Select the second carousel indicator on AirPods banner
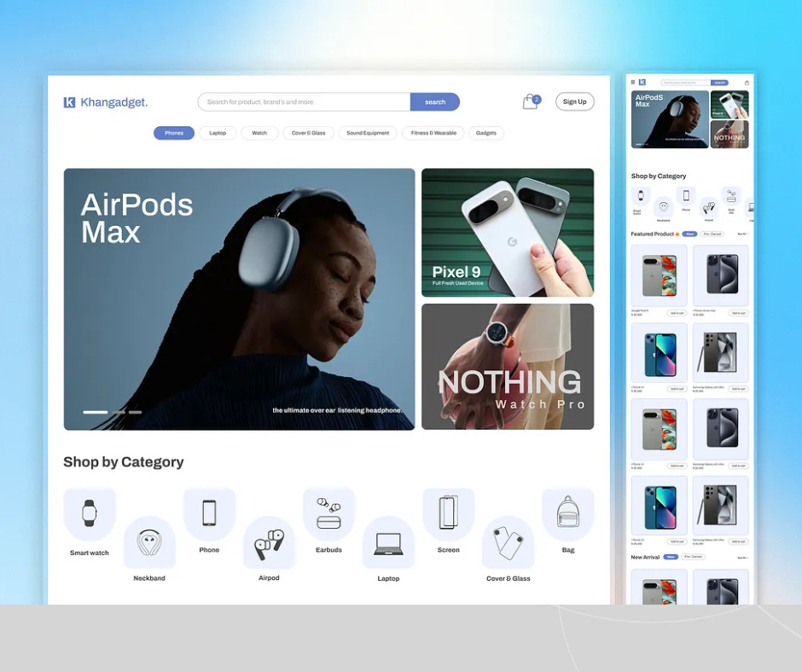The image size is (802, 672). [x=119, y=412]
